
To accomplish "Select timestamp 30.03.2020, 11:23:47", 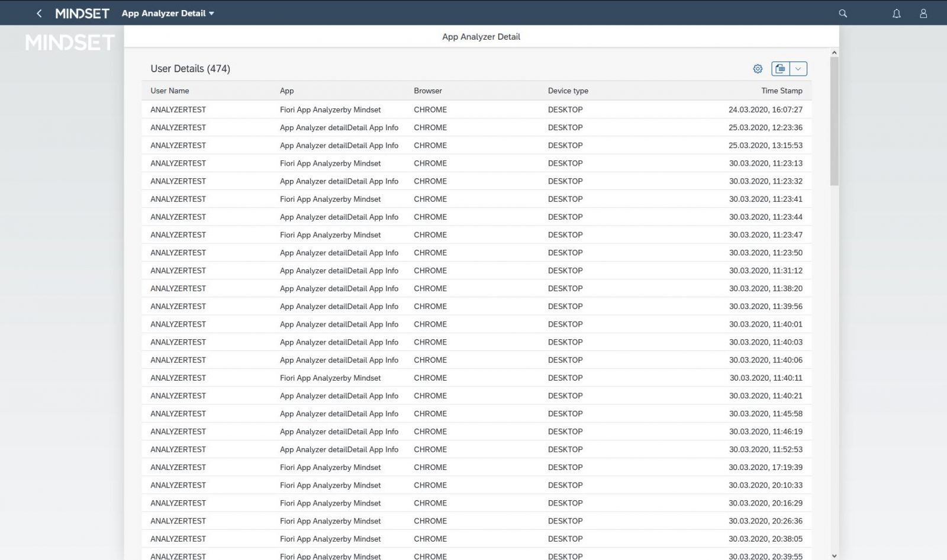I will coord(766,234).
